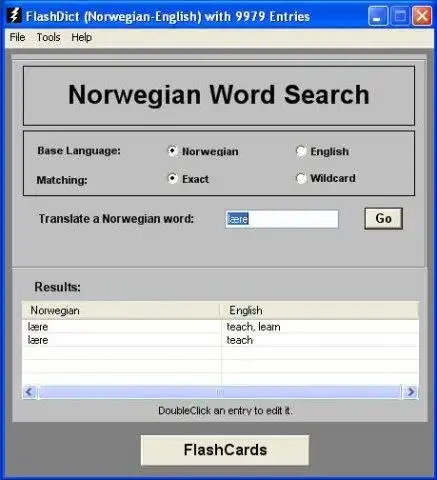
Task: Select the row translating to just 'teach'
Action: coord(220,340)
